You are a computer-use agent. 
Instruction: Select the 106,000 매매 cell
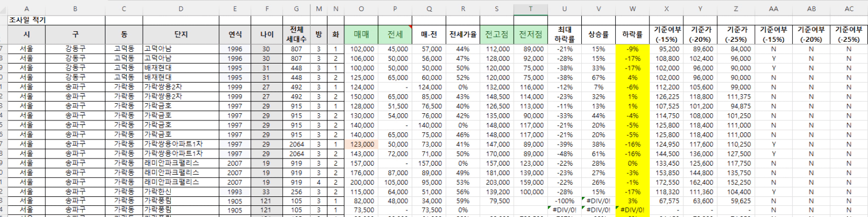point(361,57)
